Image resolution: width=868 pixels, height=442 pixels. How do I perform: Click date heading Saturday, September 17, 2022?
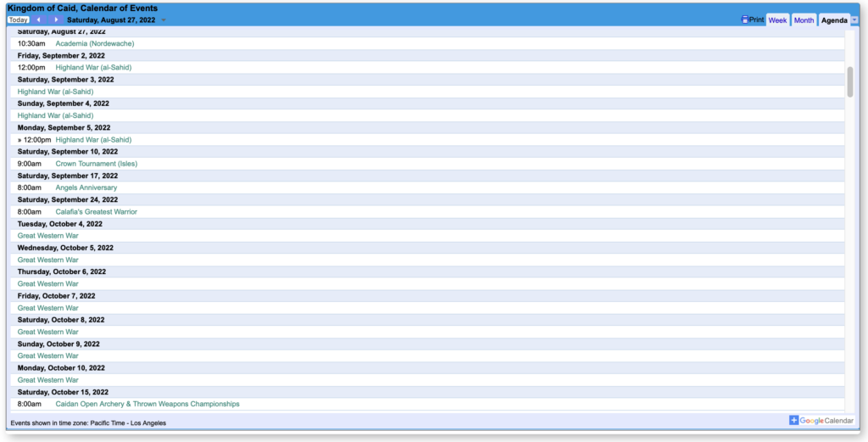68,176
